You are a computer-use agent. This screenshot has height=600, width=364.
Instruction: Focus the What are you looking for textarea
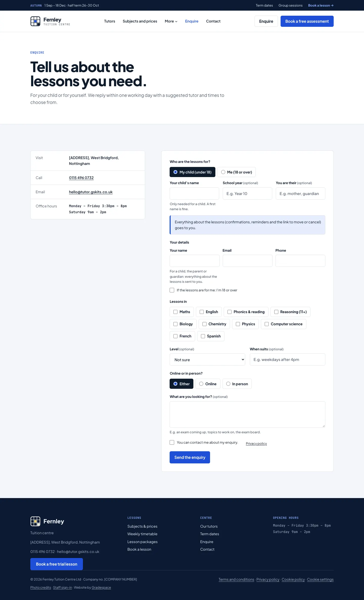247,414
